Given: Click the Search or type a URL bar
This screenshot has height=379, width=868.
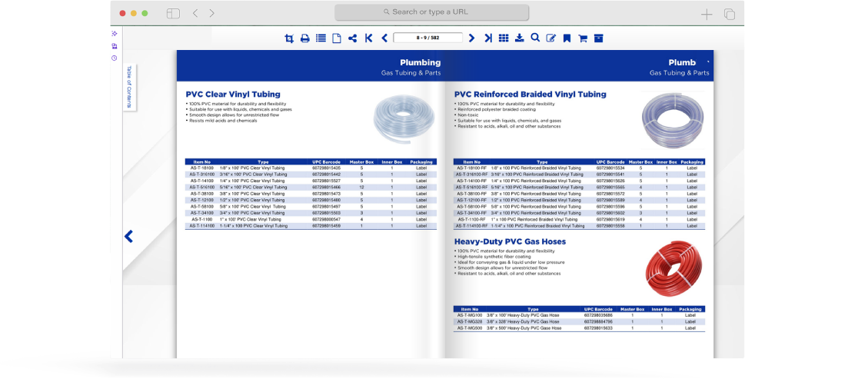Looking at the screenshot, I should [432, 12].
